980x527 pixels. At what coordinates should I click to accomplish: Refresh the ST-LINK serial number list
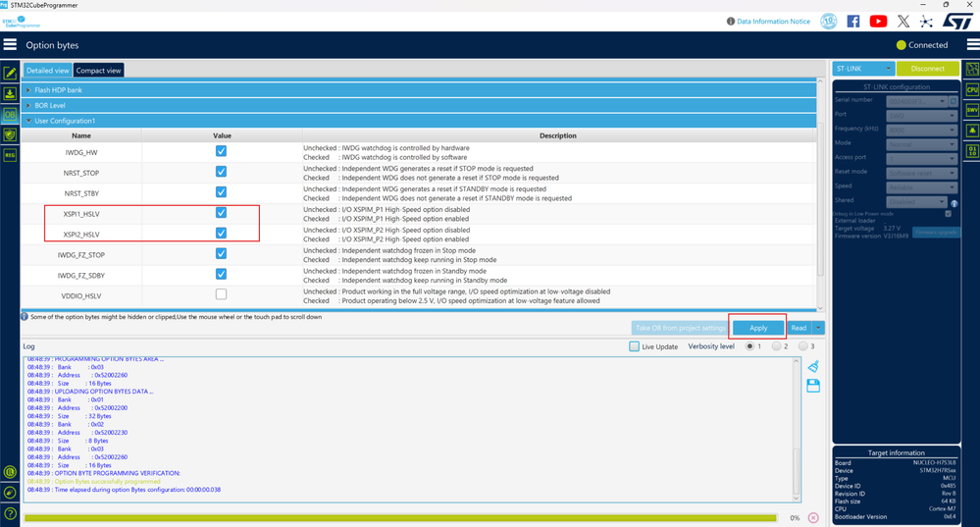(954, 101)
